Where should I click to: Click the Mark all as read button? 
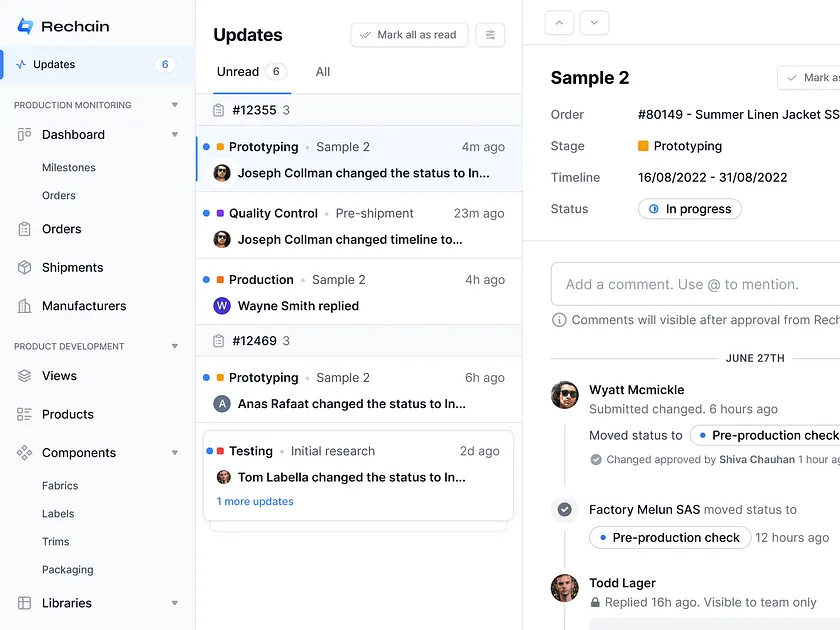pos(409,34)
